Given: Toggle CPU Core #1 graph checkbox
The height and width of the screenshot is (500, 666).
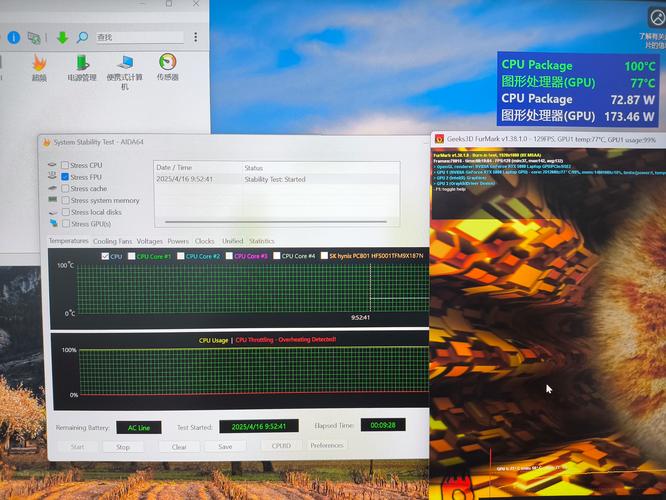Looking at the screenshot, I should [131, 256].
